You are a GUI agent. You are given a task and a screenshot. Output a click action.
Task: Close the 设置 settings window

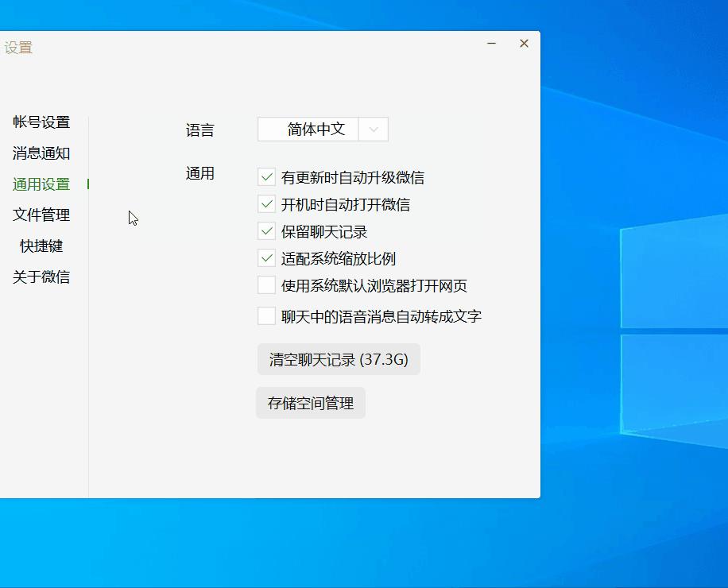click(524, 44)
